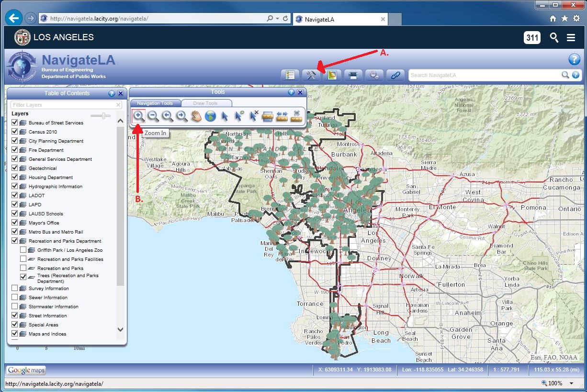Click help icon inside the search box

pyautogui.click(x=576, y=75)
